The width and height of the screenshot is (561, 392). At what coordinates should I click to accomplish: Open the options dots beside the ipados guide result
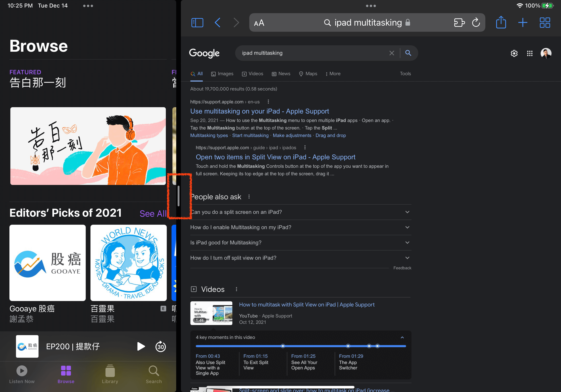pyautogui.click(x=305, y=147)
